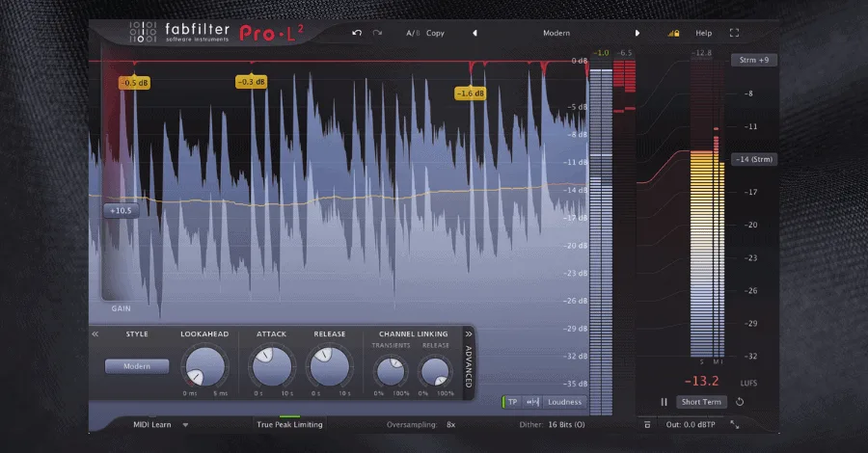Click the Release knob
Image resolution: width=868 pixels, height=453 pixels.
click(330, 366)
